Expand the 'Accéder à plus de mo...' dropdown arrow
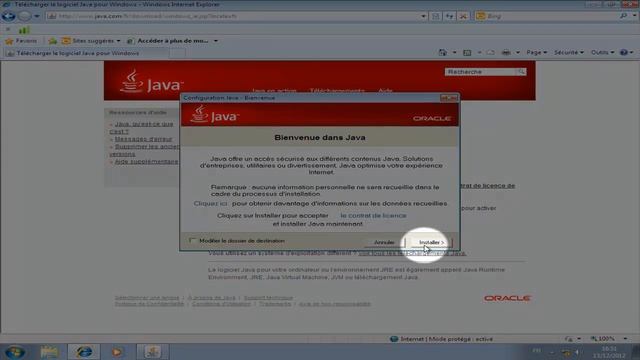Image resolution: width=640 pixels, height=360 pixels. [x=216, y=41]
